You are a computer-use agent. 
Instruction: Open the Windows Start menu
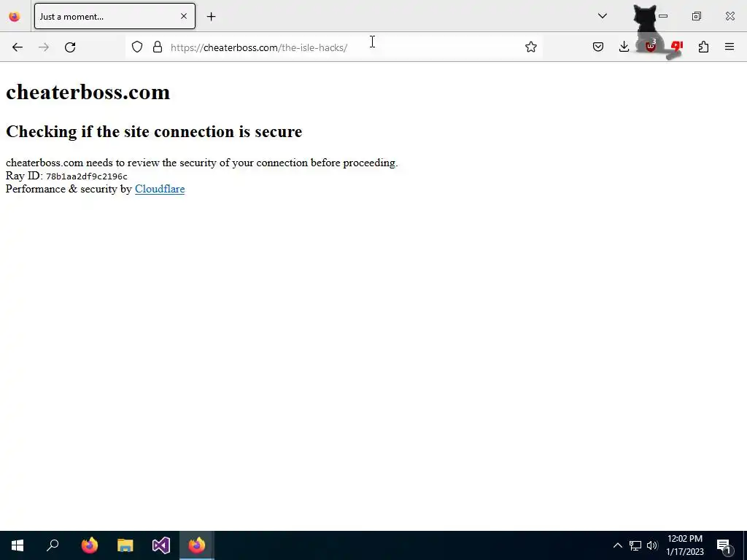coord(18,545)
